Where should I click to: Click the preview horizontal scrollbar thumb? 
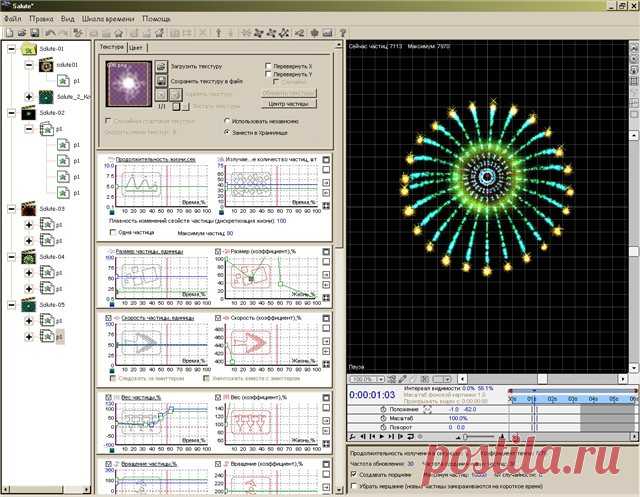[x=542, y=379]
